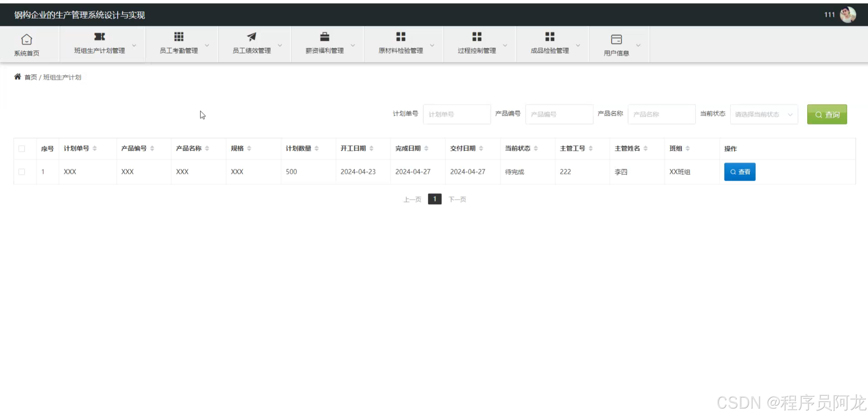Click the house icon for 系统首页
The width and height of the screenshot is (868, 417).
26,39
